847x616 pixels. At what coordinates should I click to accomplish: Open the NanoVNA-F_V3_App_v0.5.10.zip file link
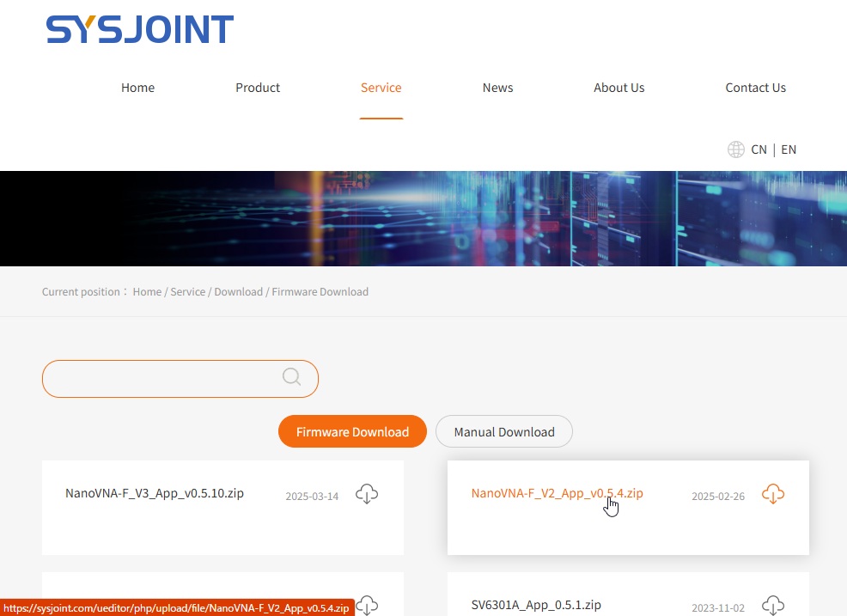[x=155, y=493]
